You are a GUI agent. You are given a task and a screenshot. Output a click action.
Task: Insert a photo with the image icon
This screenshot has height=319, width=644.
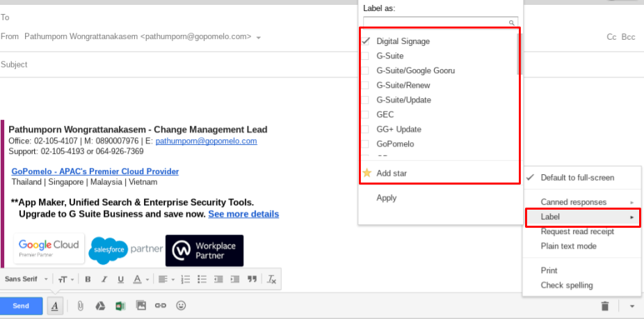(141, 306)
